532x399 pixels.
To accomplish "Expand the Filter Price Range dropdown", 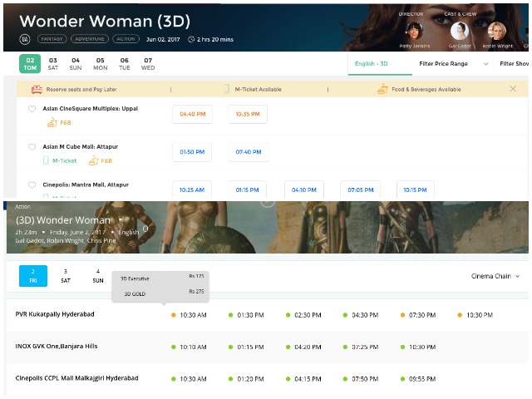I will [x=454, y=64].
